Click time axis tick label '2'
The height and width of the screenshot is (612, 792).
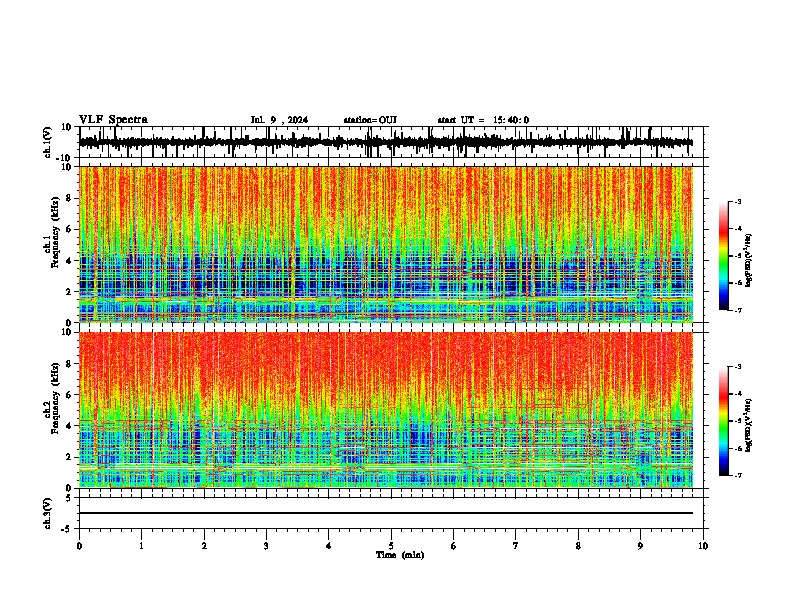(204, 546)
